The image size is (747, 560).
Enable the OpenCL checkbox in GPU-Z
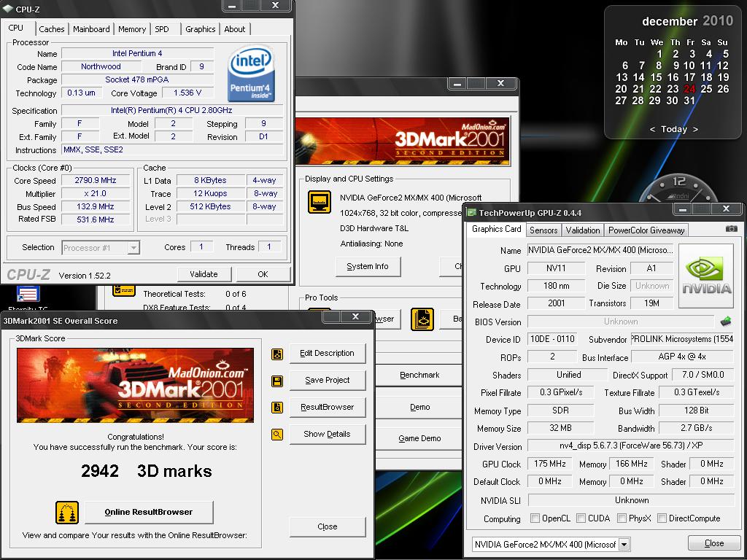tap(535, 518)
